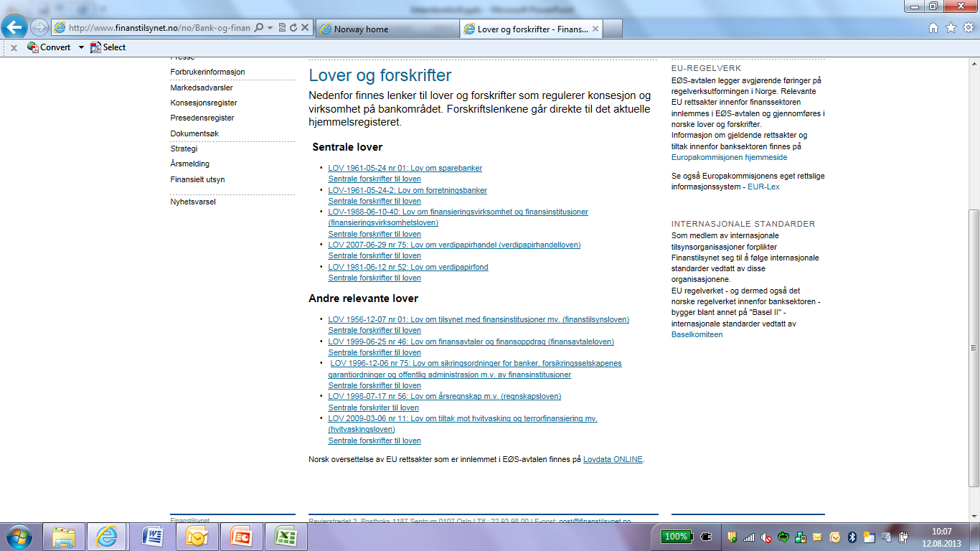
Task: Click the browser Forward arrow
Action: click(39, 28)
